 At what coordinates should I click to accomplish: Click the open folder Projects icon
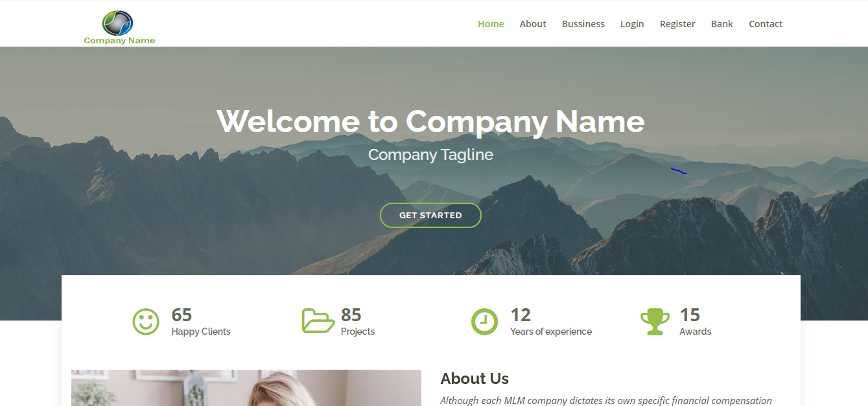click(318, 321)
